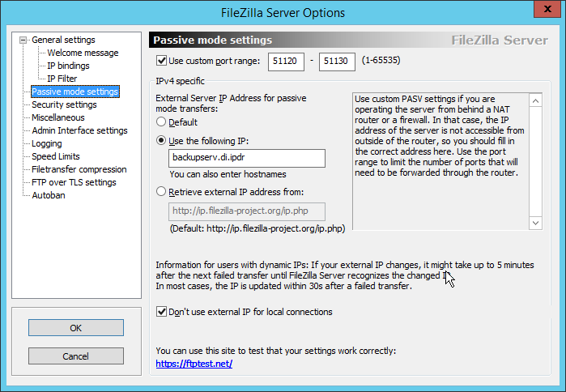Open Welcome message settings
Image resolution: width=566 pixels, height=392 pixels.
point(83,53)
